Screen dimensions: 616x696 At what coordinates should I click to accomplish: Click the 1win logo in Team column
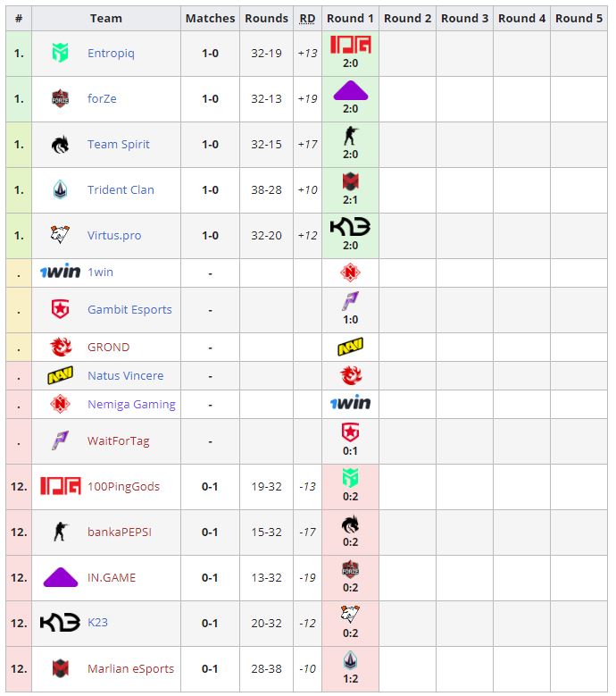point(60,273)
